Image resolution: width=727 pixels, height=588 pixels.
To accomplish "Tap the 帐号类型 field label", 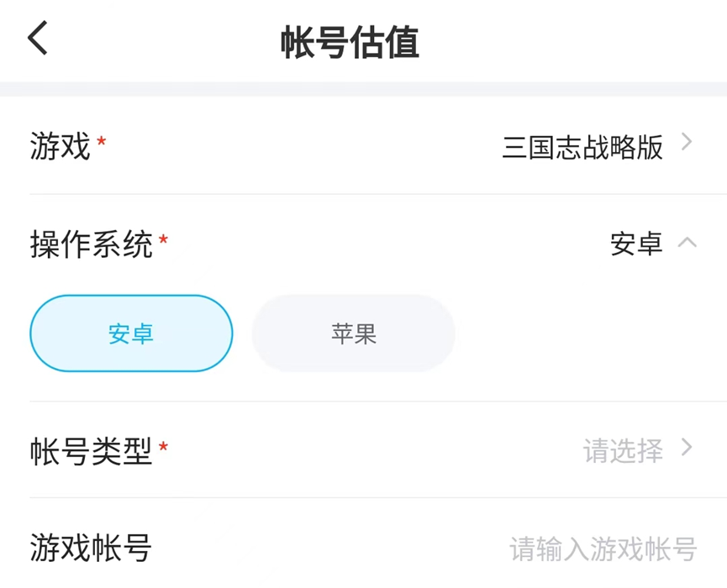I will (91, 451).
